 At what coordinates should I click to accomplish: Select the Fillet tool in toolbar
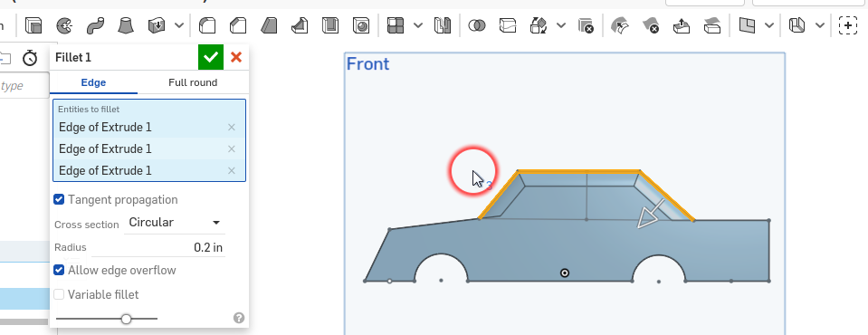(207, 25)
